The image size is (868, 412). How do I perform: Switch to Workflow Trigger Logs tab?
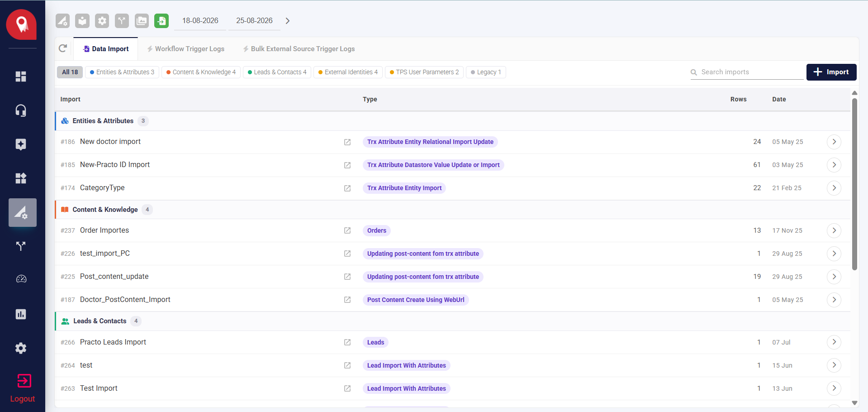185,49
